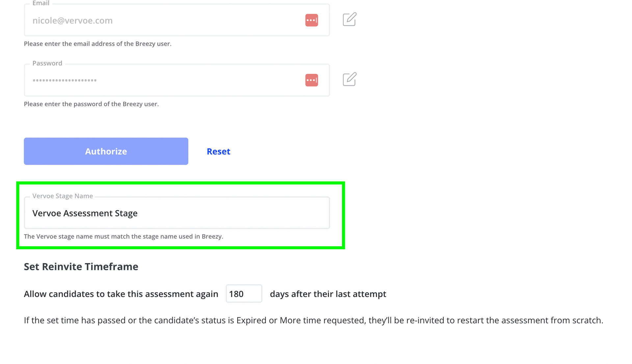
Task: Click the paragraph about Expired candidate status
Action: click(313, 320)
